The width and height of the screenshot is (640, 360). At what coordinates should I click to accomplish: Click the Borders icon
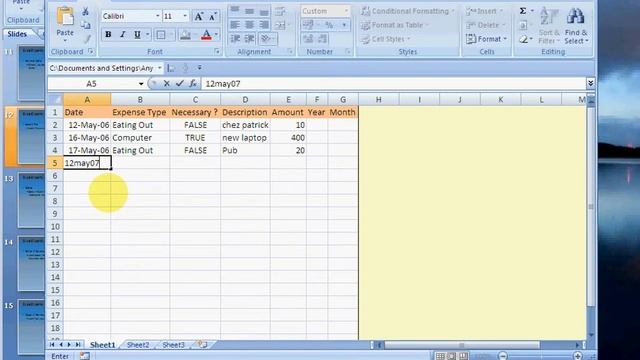pyautogui.click(x=161, y=35)
